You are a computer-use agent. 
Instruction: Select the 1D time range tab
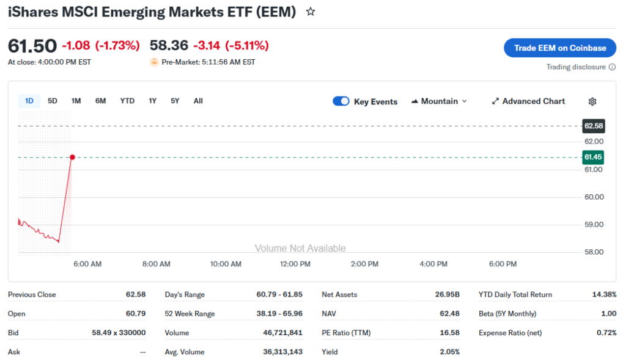click(x=29, y=101)
